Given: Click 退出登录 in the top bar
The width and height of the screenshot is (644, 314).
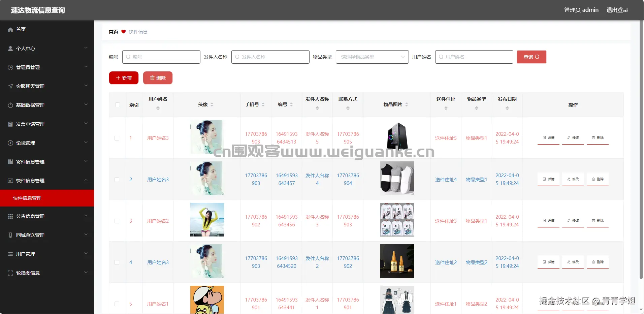Looking at the screenshot, I should coord(617,10).
